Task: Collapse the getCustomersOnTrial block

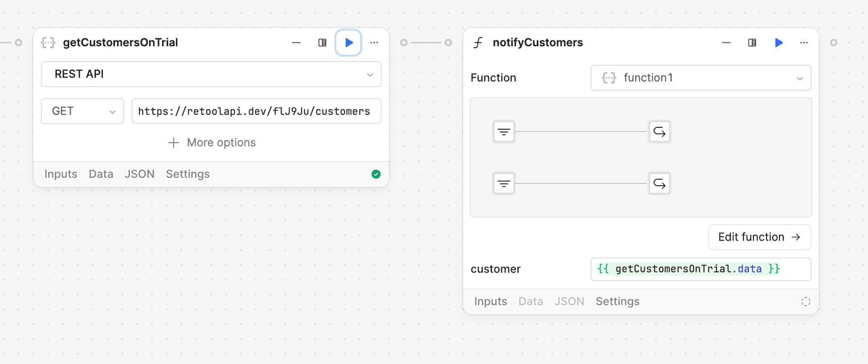Action: pos(296,43)
